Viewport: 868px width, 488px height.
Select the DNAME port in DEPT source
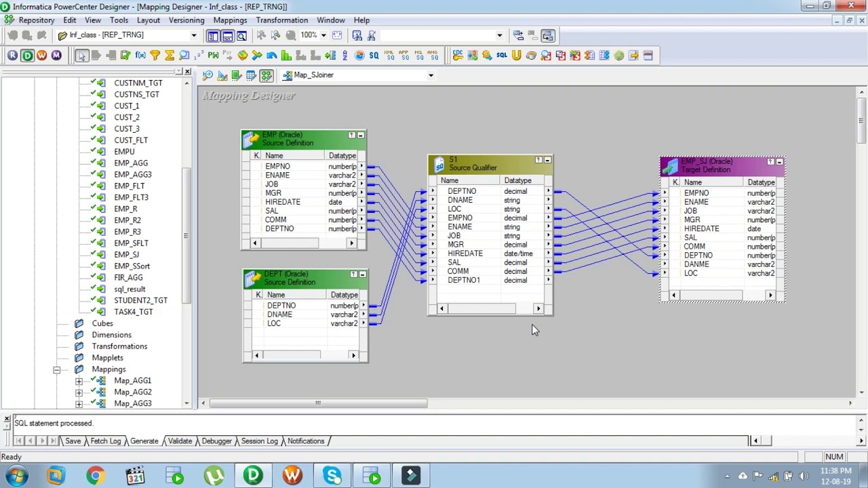tap(279, 314)
